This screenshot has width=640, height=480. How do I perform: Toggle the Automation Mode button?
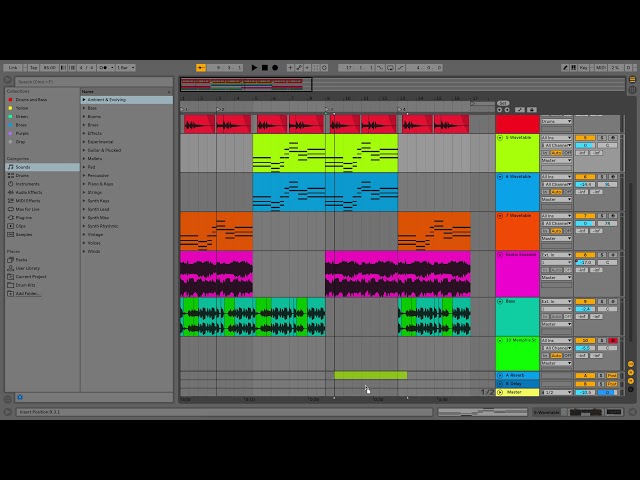pos(519,110)
